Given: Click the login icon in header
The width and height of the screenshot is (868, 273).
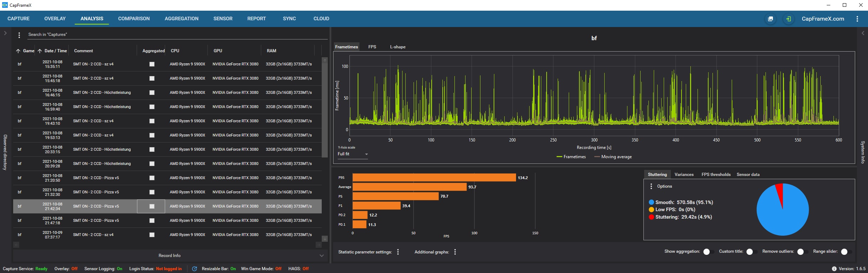Looking at the screenshot, I should (x=789, y=19).
